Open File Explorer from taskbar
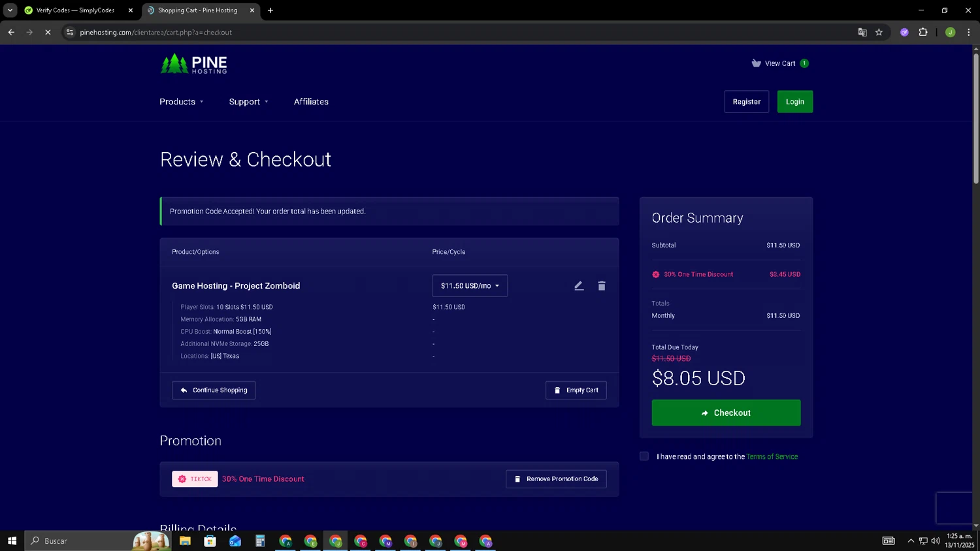Screen dimensions: 980x551 click(185, 541)
